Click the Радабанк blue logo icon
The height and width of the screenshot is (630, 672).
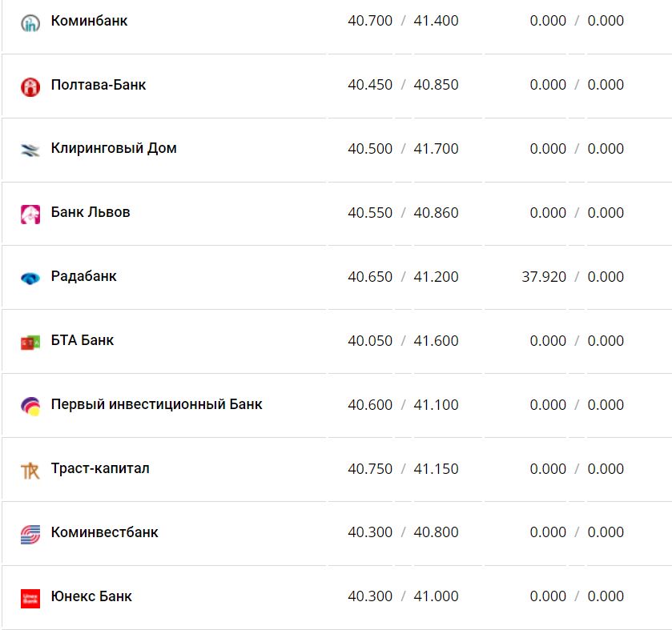click(x=30, y=278)
